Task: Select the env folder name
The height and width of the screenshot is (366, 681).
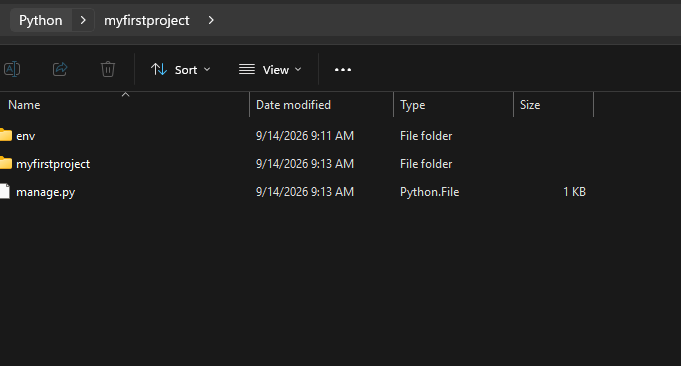Action: pos(26,136)
